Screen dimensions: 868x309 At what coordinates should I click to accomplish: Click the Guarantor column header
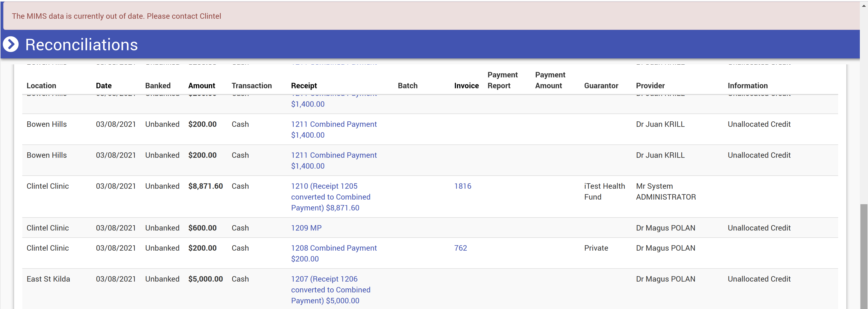pos(601,86)
